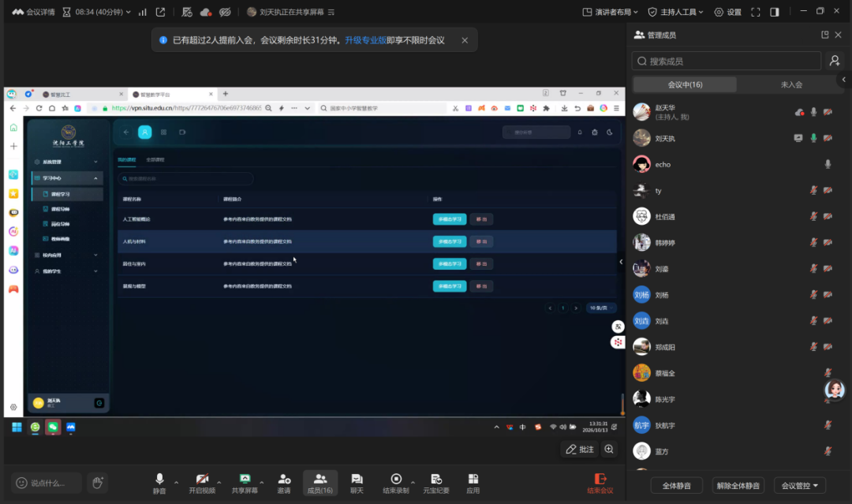This screenshot has width=852, height=504.
Task: Open the 应用 apps panel
Action: click(473, 483)
